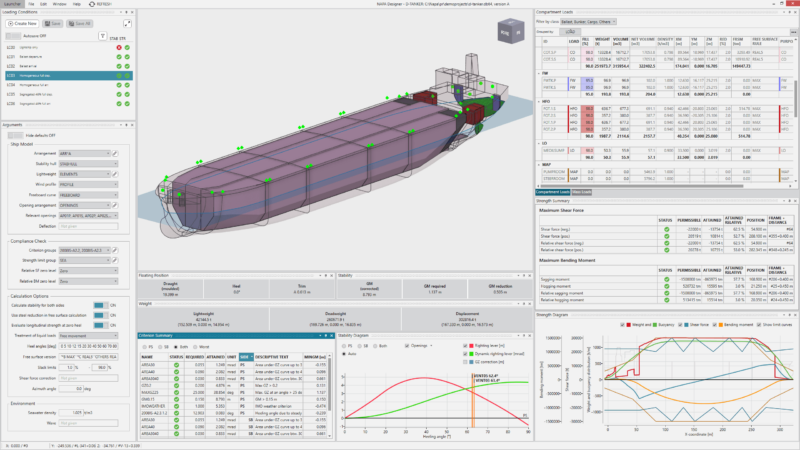Edit Opening arrangement using pencil icon
The image size is (800, 450).
click(115, 205)
